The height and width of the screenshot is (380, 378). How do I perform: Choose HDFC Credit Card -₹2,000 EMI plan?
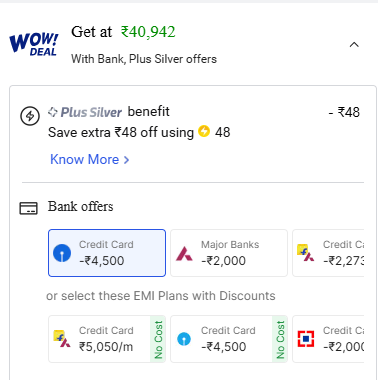coord(328,339)
